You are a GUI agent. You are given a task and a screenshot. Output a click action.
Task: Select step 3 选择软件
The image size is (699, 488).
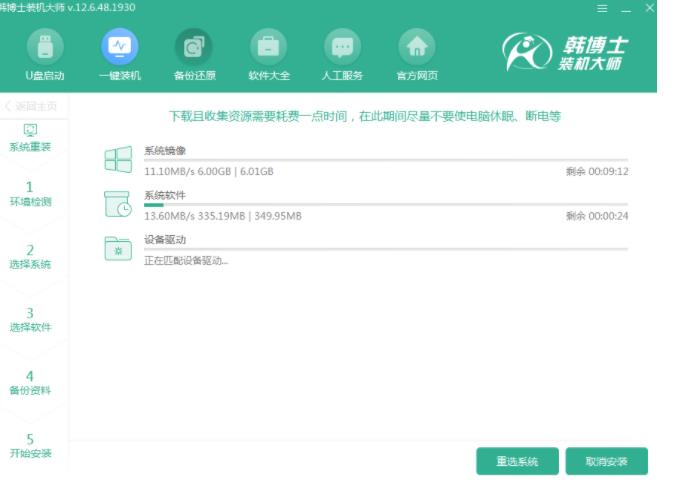tap(30, 319)
